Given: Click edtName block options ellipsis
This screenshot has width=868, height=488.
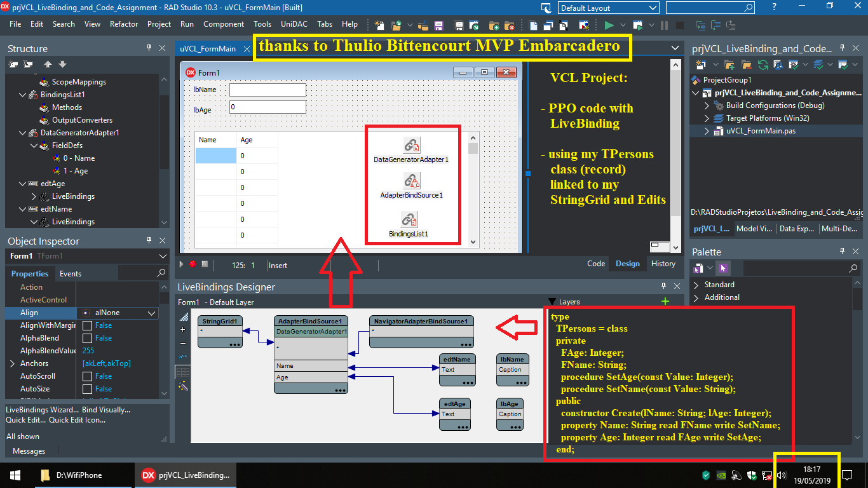Looking at the screenshot, I should click(x=468, y=382).
